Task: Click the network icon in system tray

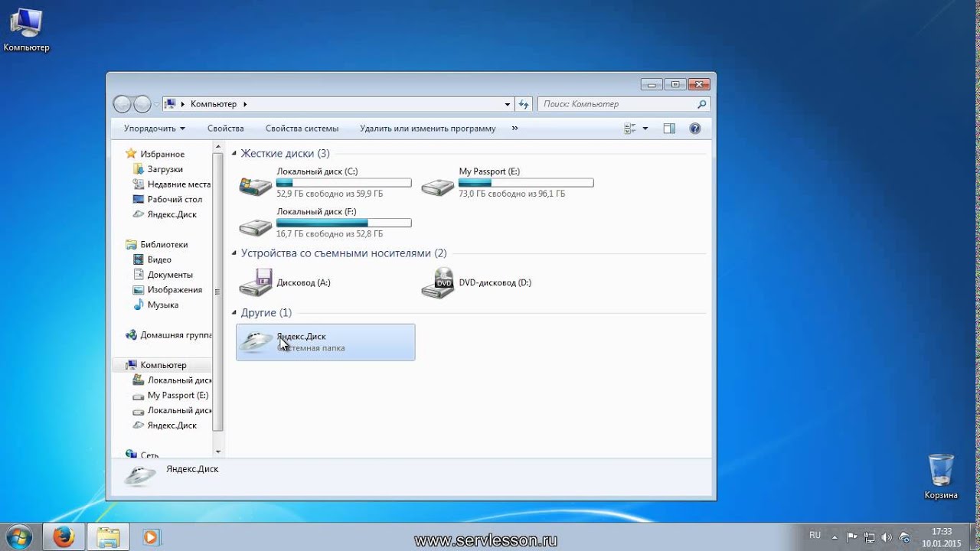Action: tap(871, 537)
